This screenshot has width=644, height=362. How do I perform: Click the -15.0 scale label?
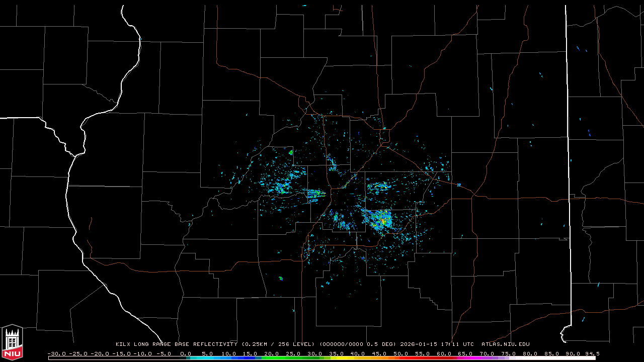coord(121,353)
